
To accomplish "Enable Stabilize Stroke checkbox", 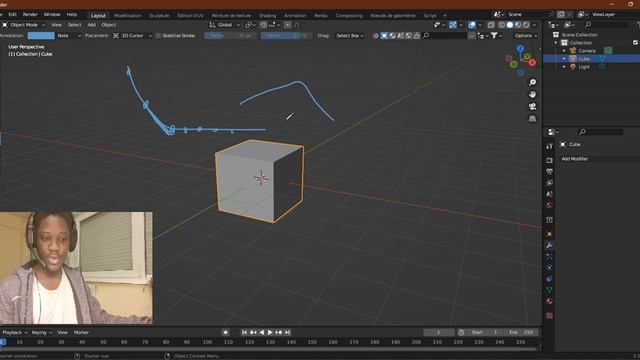I will click(158, 36).
